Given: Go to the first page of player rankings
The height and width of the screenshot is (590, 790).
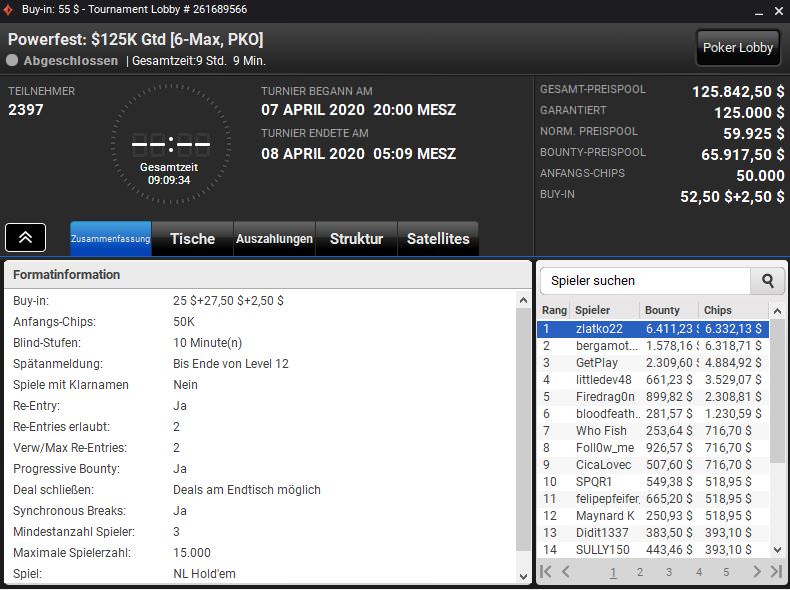Looking at the screenshot, I should coord(546,572).
